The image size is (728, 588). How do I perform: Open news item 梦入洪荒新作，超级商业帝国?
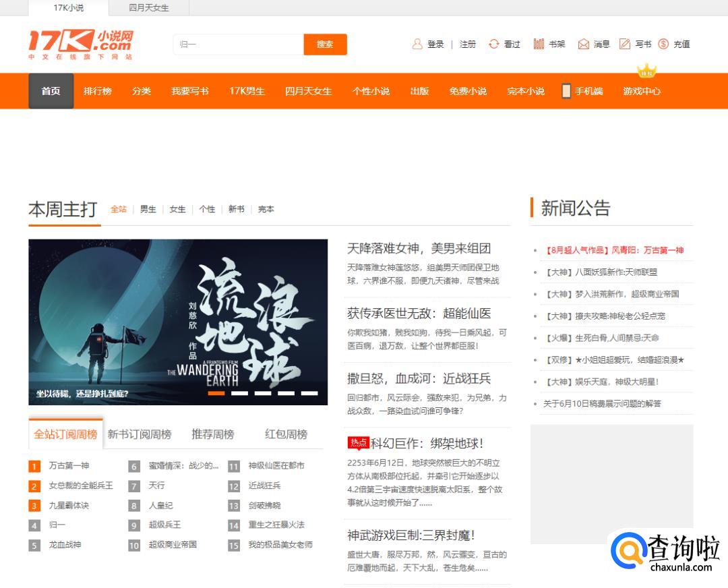[611, 294]
